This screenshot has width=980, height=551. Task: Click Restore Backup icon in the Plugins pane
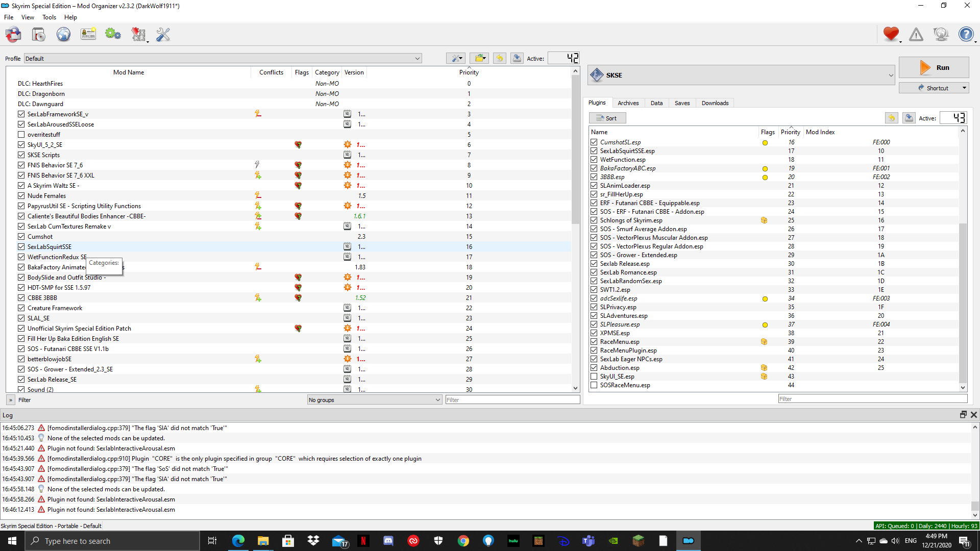892,118
